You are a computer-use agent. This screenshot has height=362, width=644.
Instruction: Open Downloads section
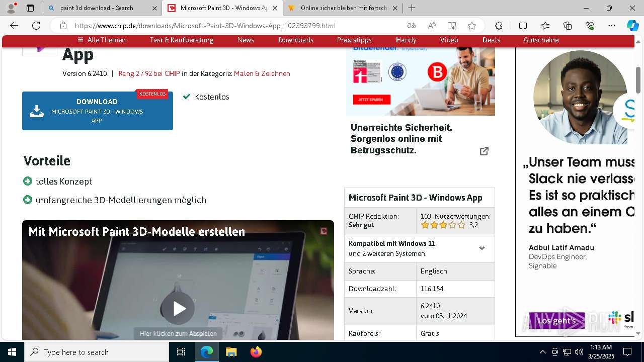coord(296,40)
